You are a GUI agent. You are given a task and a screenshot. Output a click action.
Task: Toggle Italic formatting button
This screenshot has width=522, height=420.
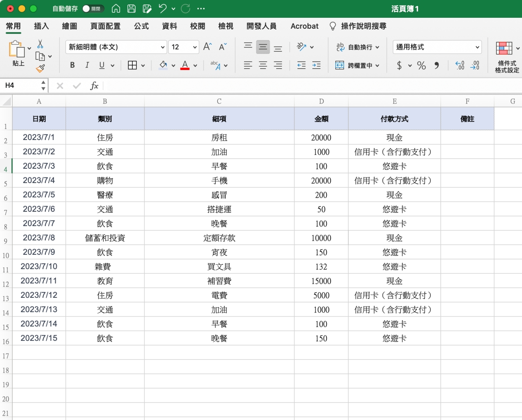[x=87, y=65]
